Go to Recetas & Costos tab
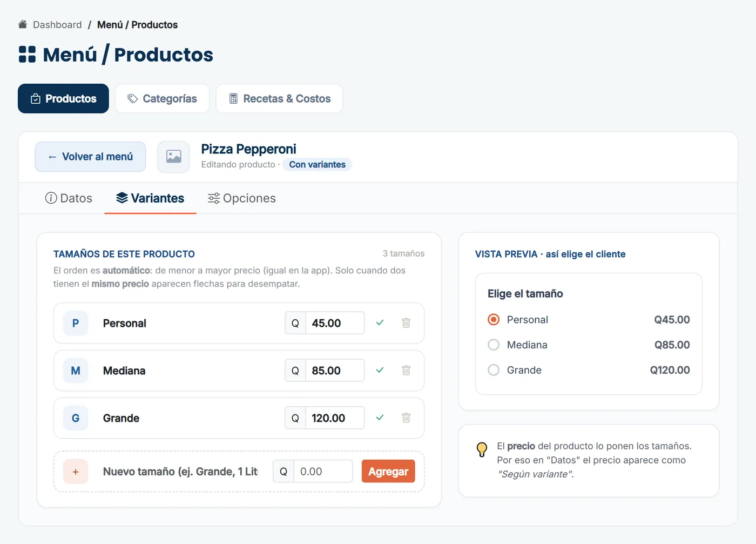Viewport: 756px width, 544px height. pos(280,99)
